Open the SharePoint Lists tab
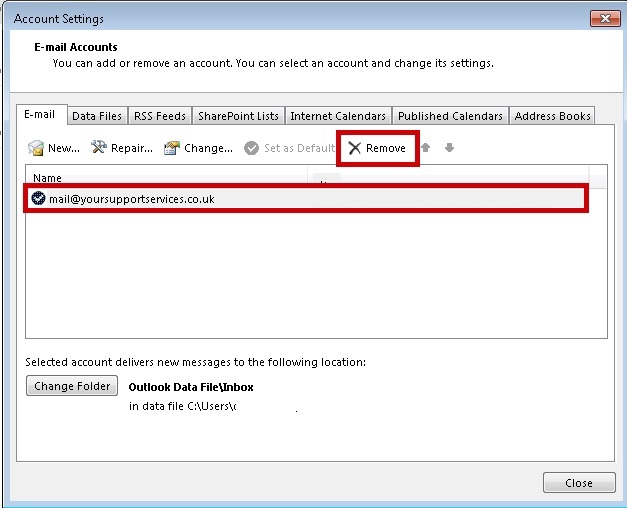 point(238,116)
